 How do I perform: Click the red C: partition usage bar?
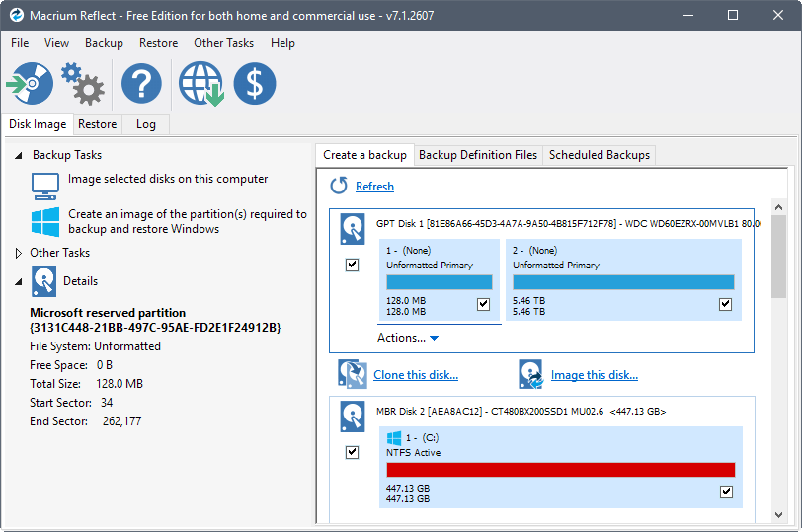pyautogui.click(x=560, y=470)
